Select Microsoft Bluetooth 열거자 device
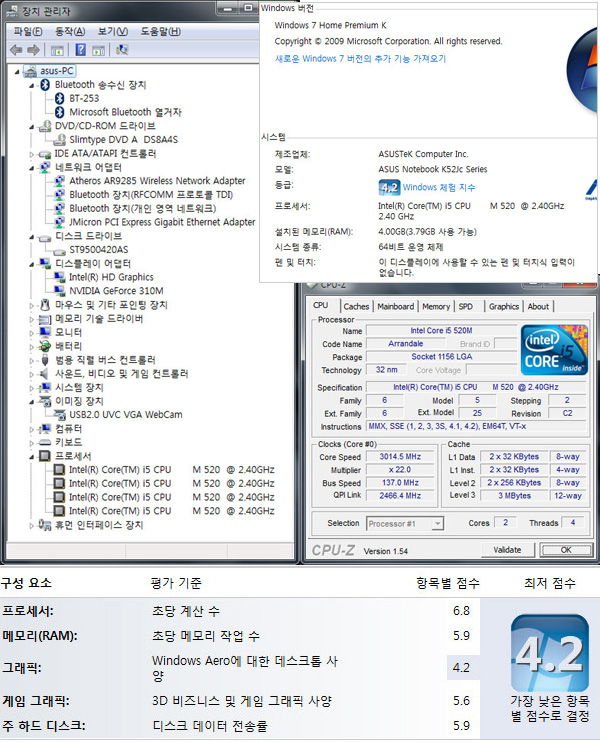 point(126,112)
